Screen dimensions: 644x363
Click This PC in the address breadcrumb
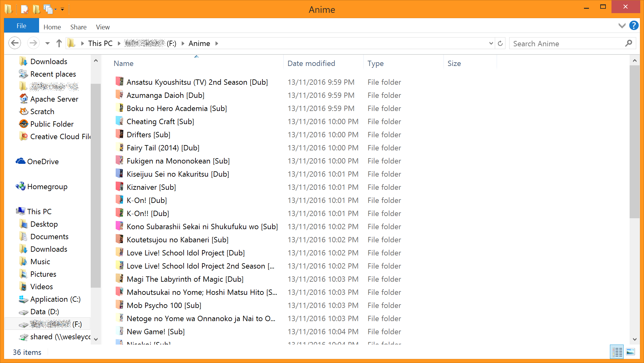[100, 43]
